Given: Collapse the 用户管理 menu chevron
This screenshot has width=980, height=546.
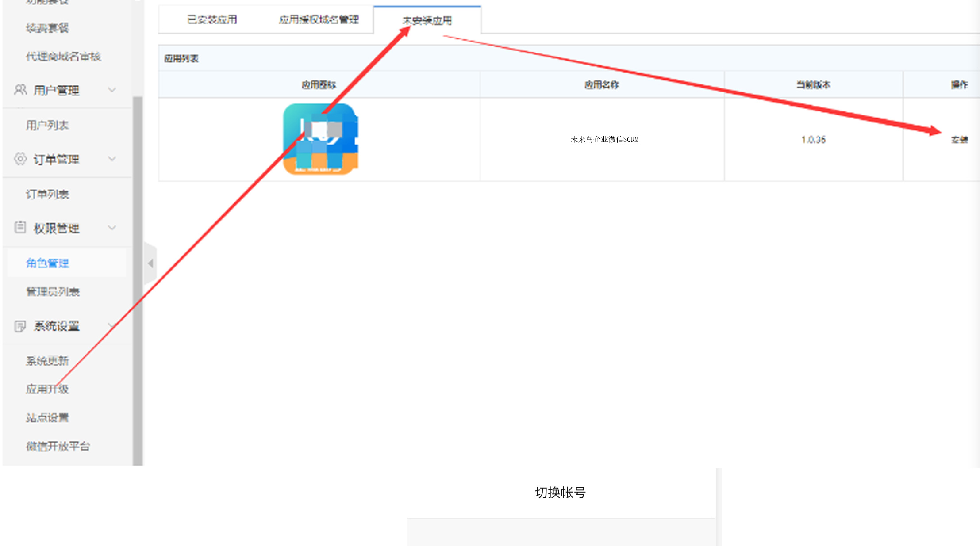Looking at the screenshot, I should tap(112, 90).
